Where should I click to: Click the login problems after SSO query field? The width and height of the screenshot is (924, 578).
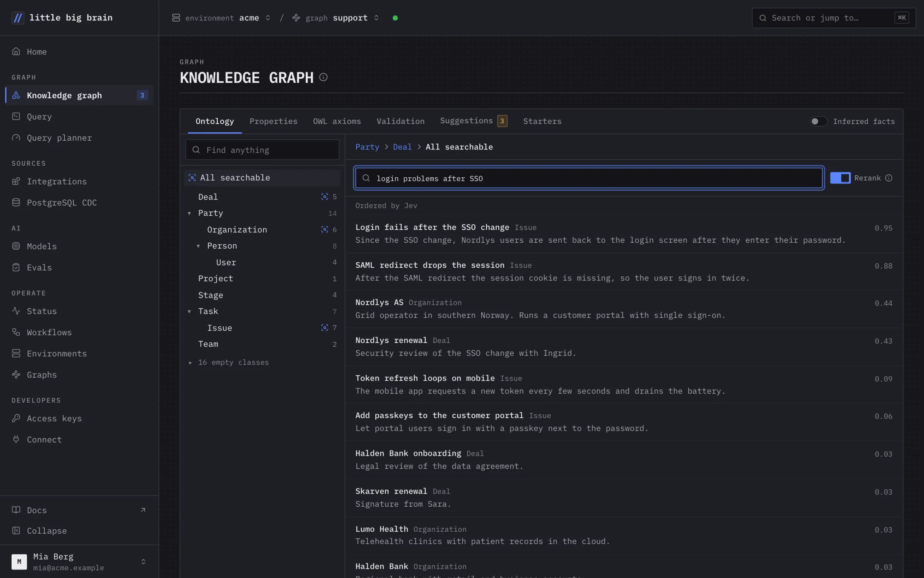[589, 178]
